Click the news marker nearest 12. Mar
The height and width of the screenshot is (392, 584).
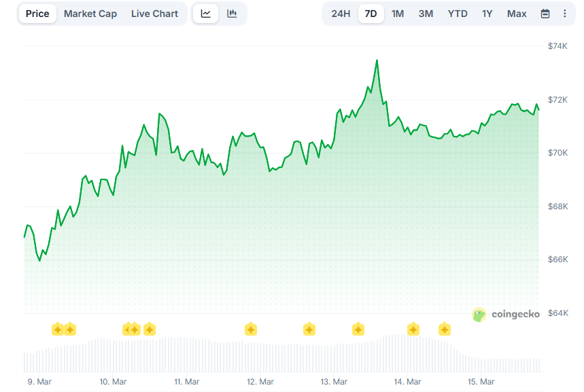(x=250, y=329)
